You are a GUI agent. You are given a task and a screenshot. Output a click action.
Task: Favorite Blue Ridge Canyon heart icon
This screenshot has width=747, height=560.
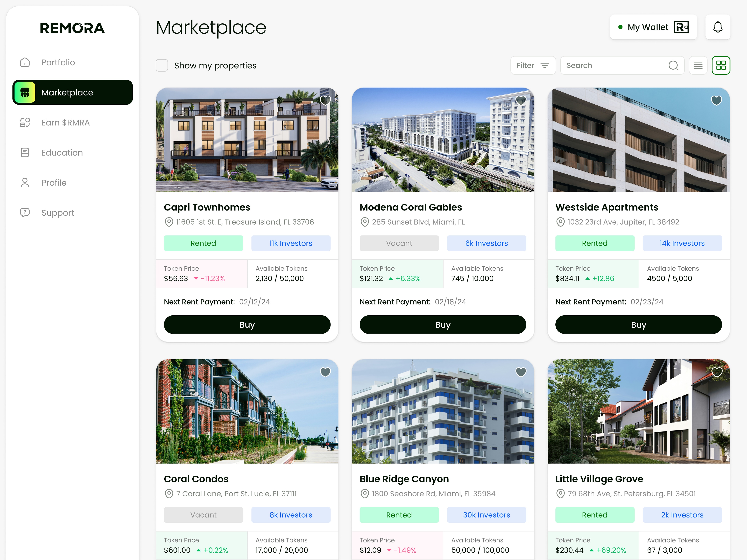[x=521, y=372]
